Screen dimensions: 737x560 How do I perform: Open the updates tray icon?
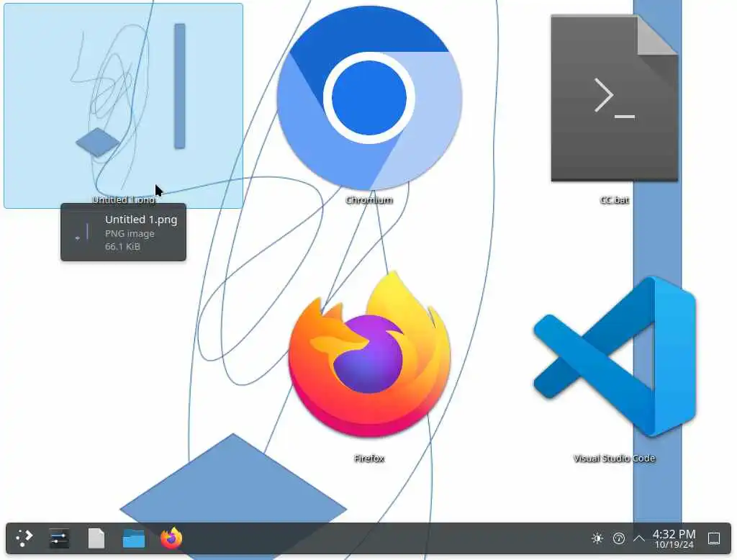tap(618, 538)
